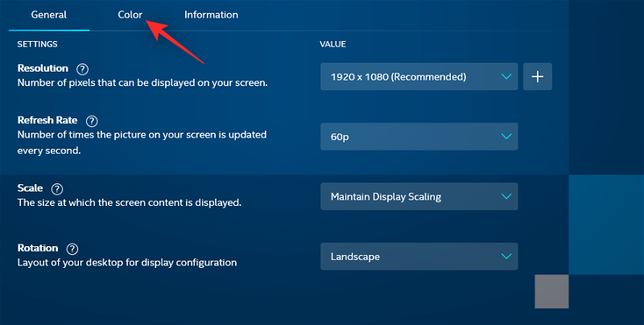
Task: Click the Scale setting label
Action: coord(31,187)
